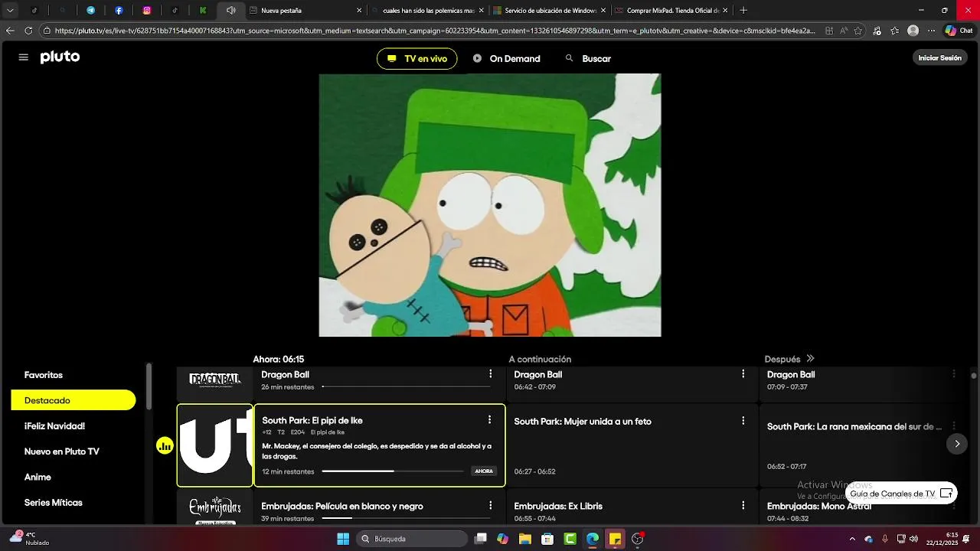Open options for South Park: Mujer unida a un feto
Image resolution: width=980 pixels, height=551 pixels.
pos(743,421)
